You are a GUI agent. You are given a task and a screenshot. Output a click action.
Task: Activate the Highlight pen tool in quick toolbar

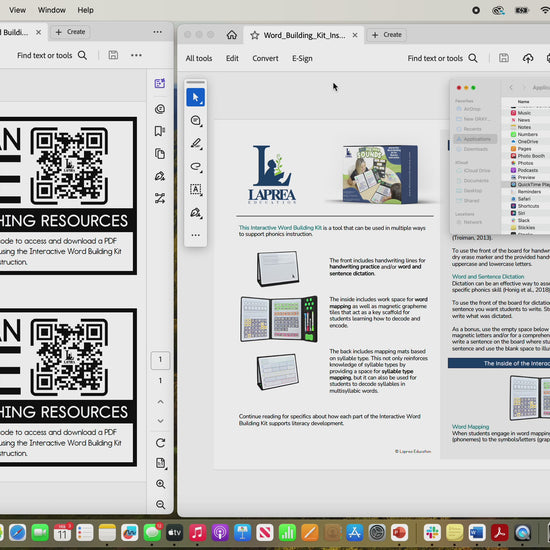click(x=195, y=143)
